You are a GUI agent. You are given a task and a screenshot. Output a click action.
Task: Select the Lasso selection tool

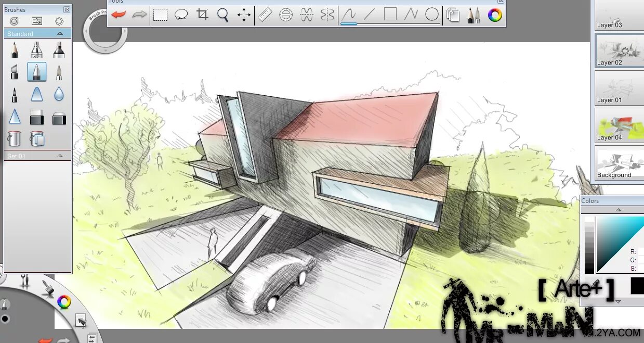tap(181, 15)
